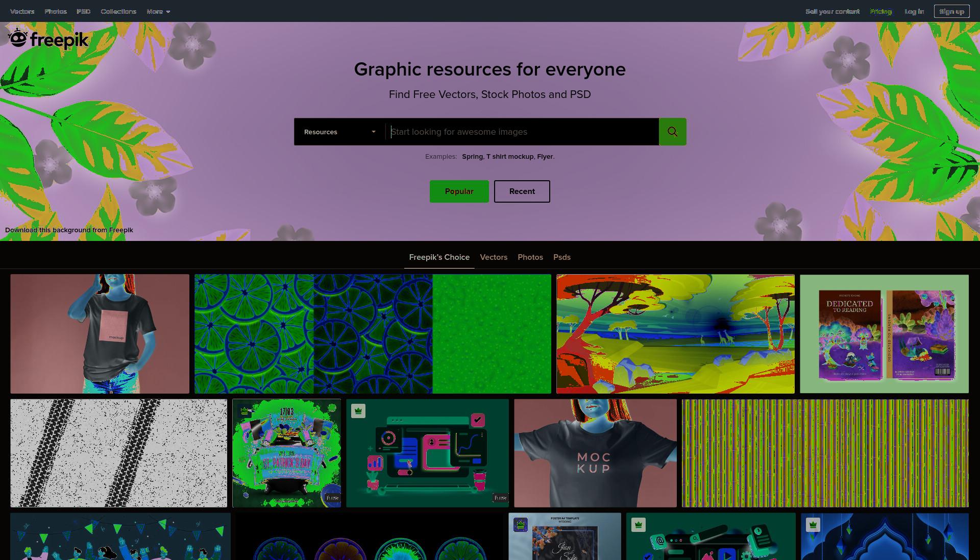Click the Recent button
Image resolution: width=980 pixels, height=560 pixels.
coord(522,191)
